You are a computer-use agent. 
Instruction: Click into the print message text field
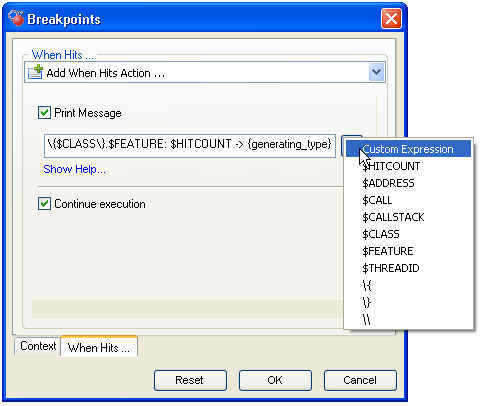click(190, 145)
